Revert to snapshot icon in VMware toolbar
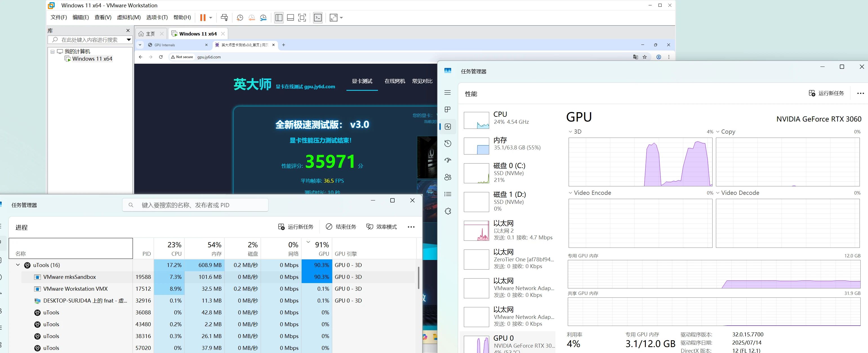The image size is (868, 353). pos(252,17)
